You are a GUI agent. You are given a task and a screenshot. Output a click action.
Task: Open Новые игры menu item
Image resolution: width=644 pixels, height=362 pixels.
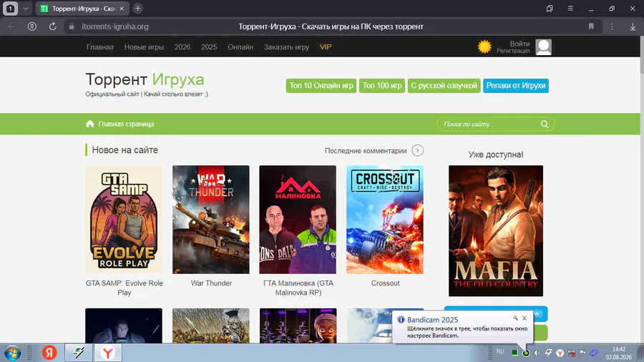pyautogui.click(x=144, y=47)
